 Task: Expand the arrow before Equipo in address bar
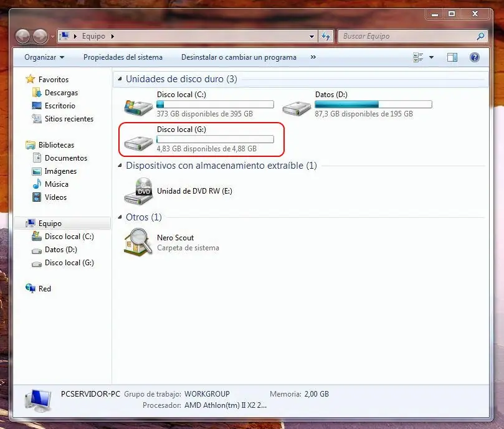[75, 36]
